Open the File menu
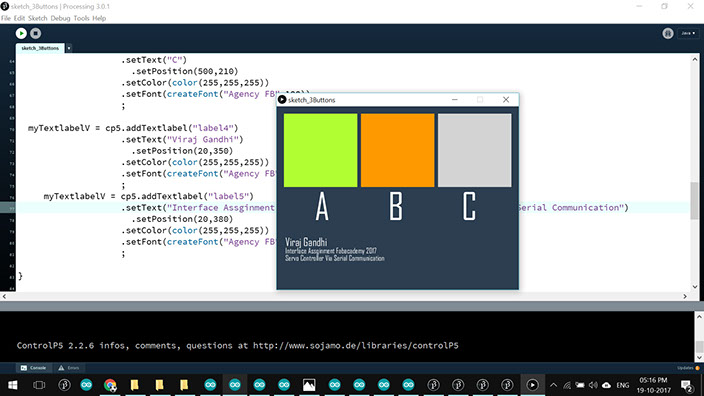Viewport: 704px width, 396px height. pos(6,18)
